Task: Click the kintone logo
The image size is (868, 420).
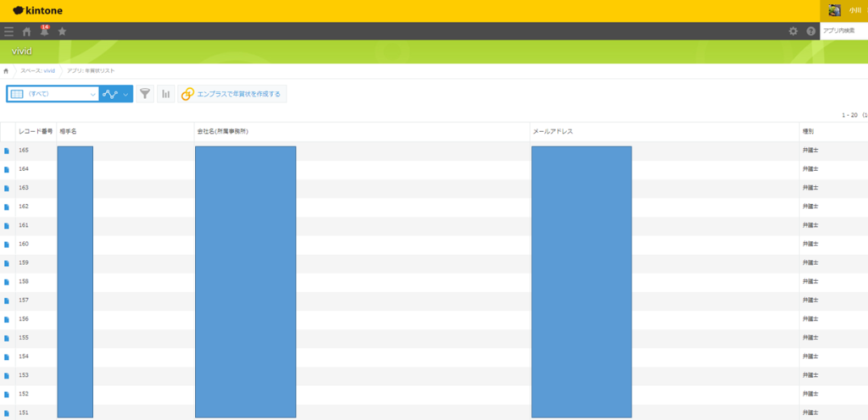Action: click(x=37, y=10)
